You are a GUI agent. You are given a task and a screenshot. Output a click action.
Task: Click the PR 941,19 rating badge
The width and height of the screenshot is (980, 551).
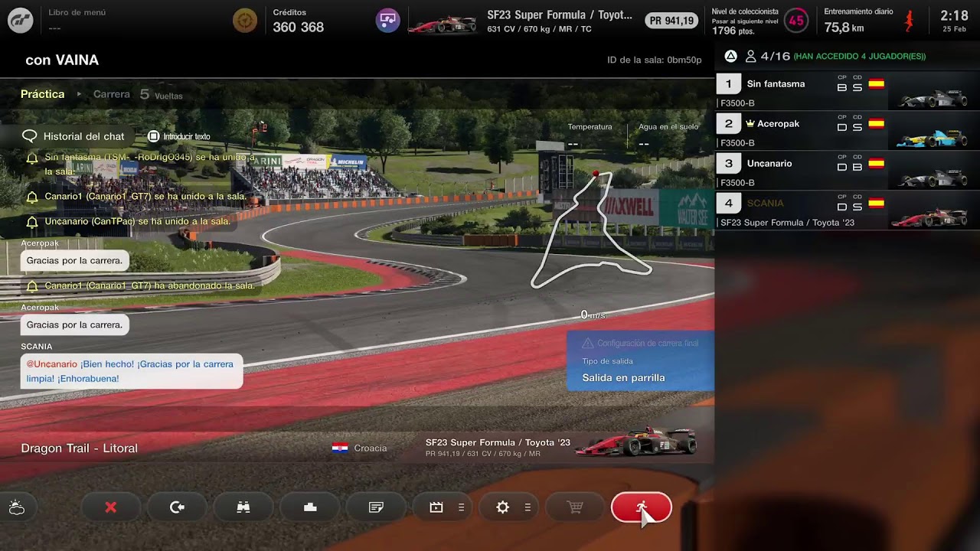pos(671,21)
